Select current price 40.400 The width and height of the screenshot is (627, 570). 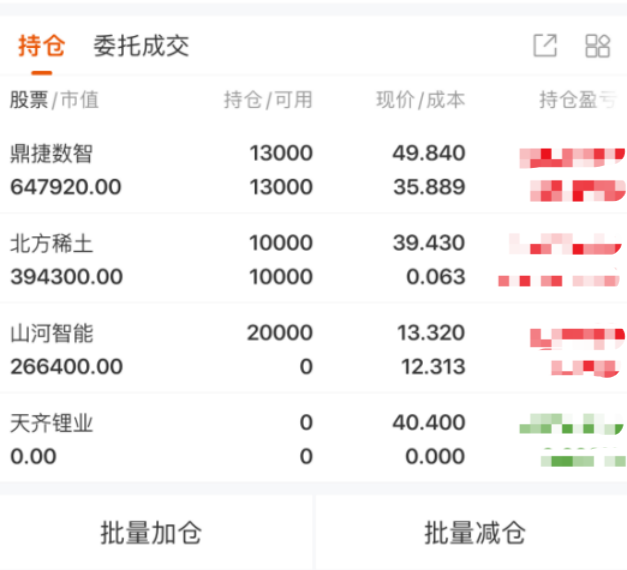click(x=429, y=422)
